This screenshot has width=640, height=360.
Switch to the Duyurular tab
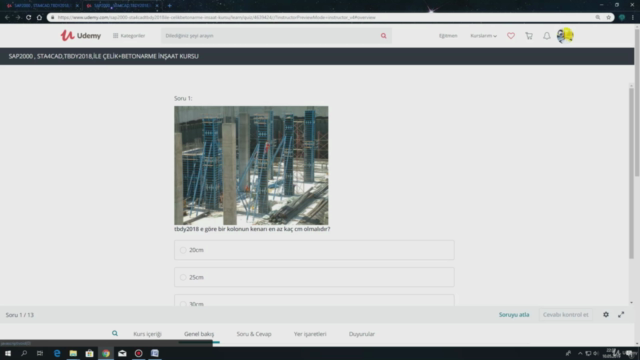(x=362, y=334)
